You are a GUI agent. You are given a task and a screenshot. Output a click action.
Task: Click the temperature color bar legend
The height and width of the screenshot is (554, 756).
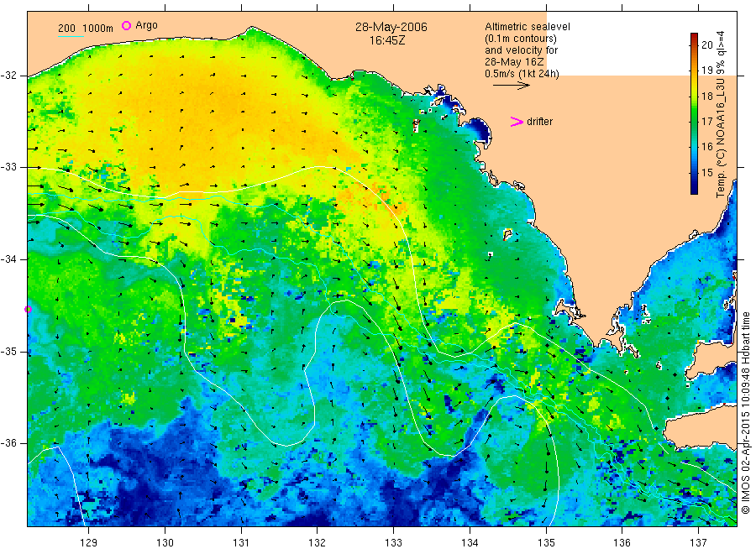(694, 113)
